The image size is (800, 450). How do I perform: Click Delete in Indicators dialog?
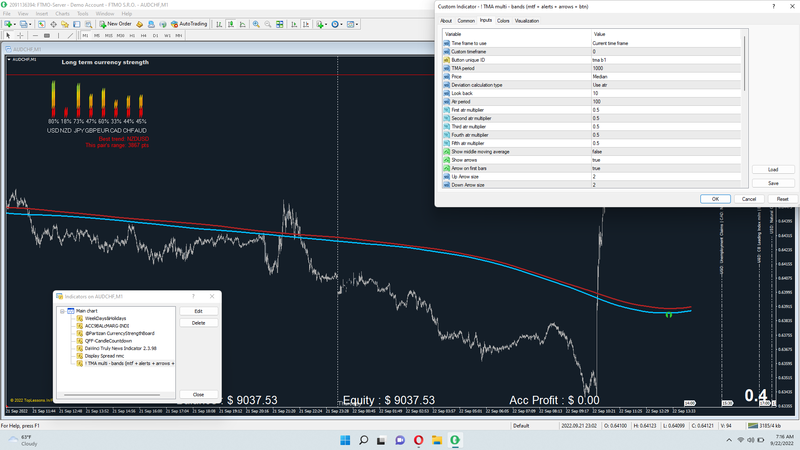pyautogui.click(x=198, y=323)
